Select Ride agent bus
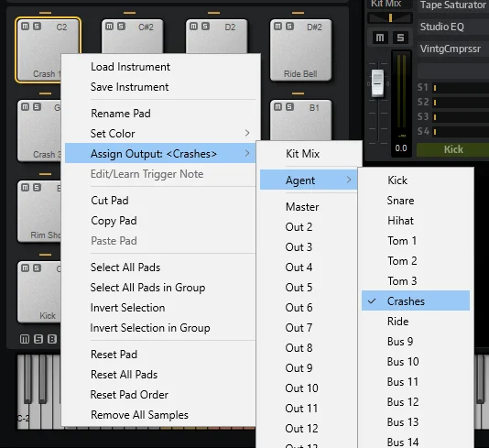The image size is (489, 448). point(416,322)
